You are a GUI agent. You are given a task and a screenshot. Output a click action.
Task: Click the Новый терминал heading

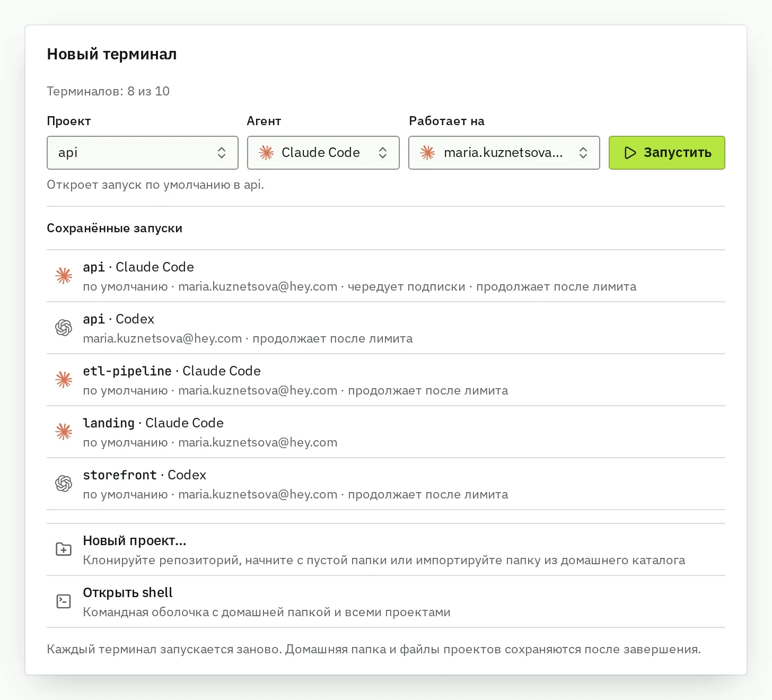(112, 54)
